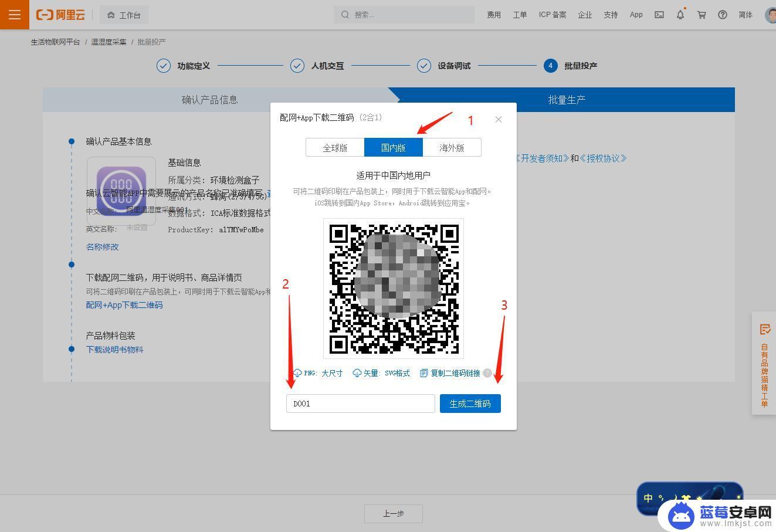Open the 简体 language selector

[745, 15]
